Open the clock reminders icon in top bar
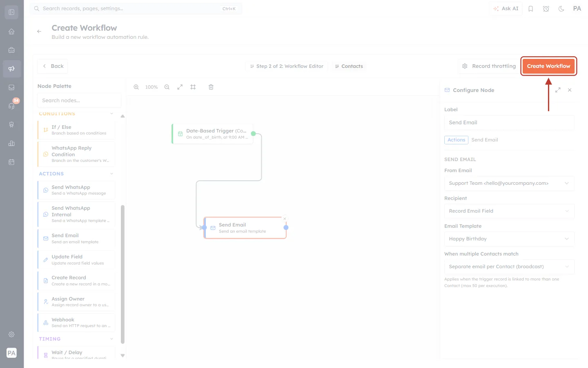 click(x=546, y=9)
